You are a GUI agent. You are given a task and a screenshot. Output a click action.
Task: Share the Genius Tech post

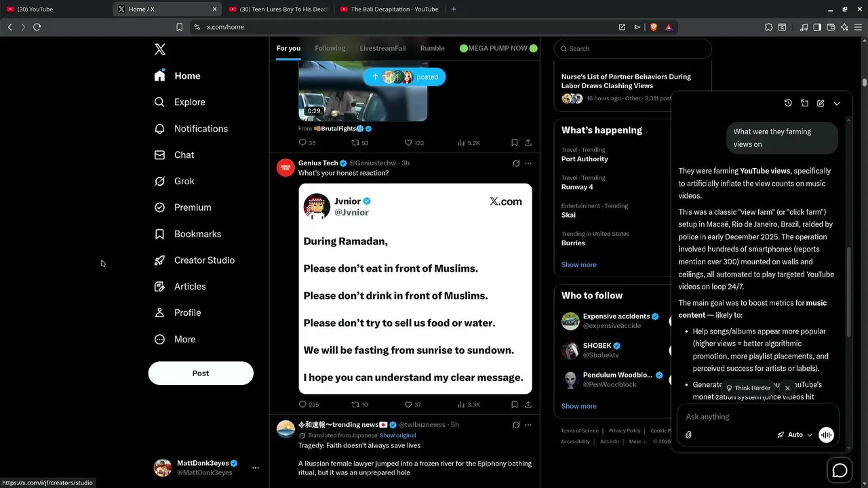[x=528, y=405]
